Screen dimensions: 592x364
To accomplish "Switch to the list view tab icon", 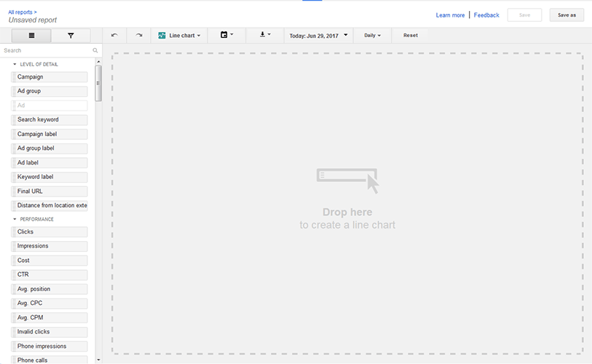I will pos(31,36).
